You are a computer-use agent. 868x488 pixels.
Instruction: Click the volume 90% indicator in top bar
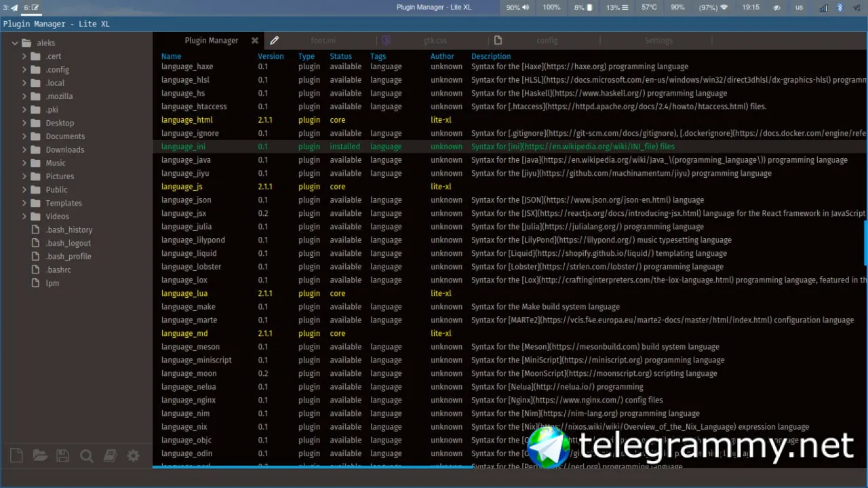tap(519, 7)
